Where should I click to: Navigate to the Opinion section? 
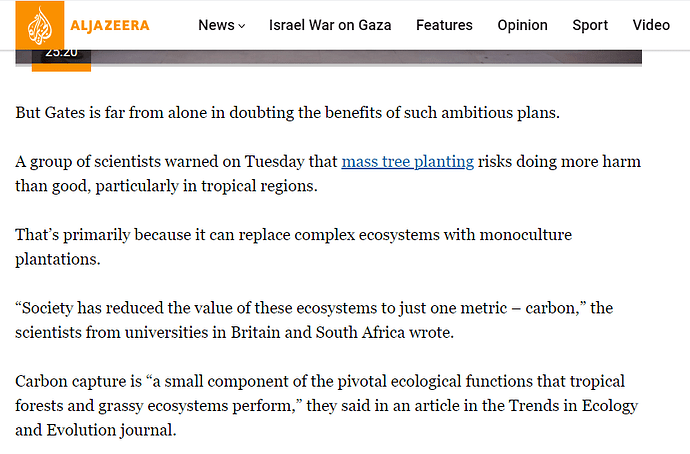(x=522, y=25)
